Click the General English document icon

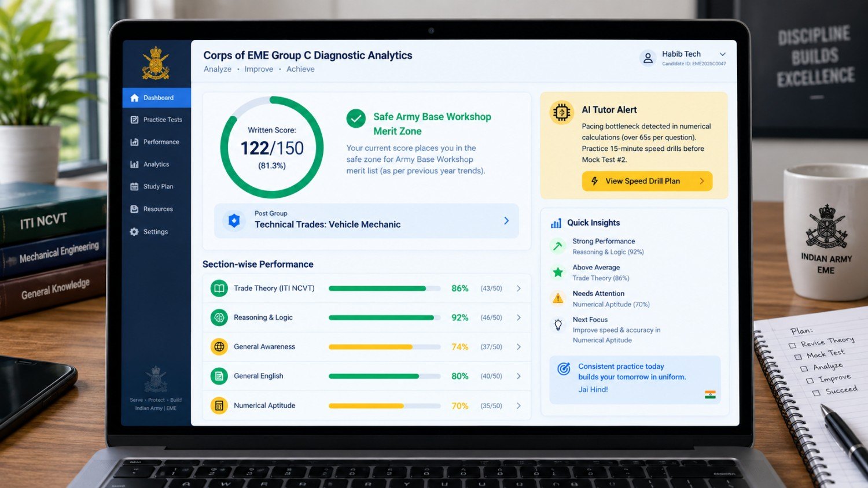pos(219,376)
